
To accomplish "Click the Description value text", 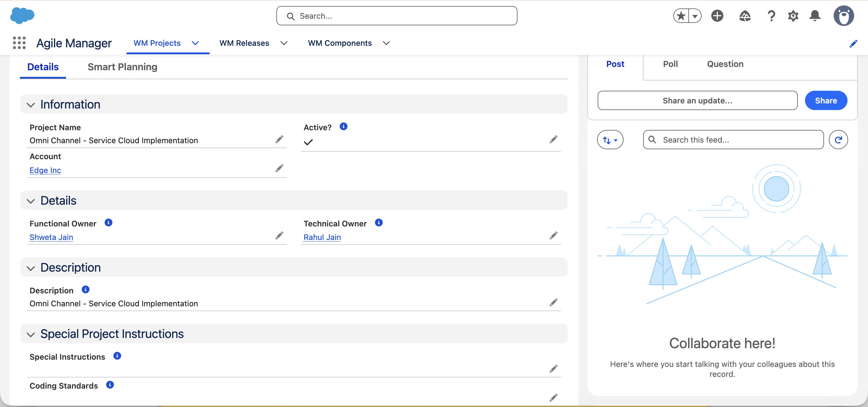I will click(114, 304).
